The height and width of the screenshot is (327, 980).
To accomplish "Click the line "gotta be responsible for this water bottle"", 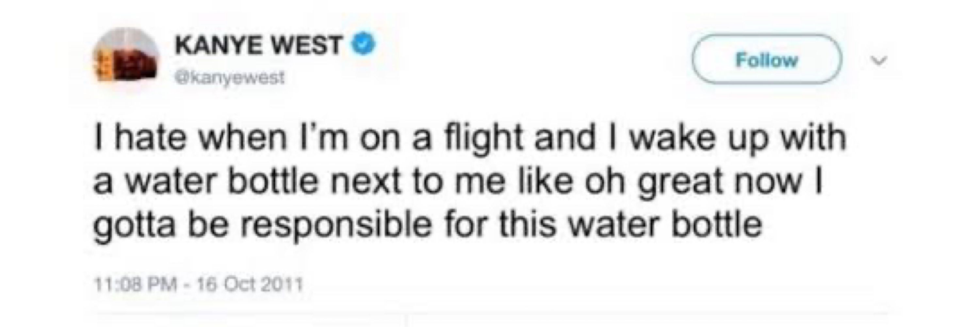I will (428, 225).
